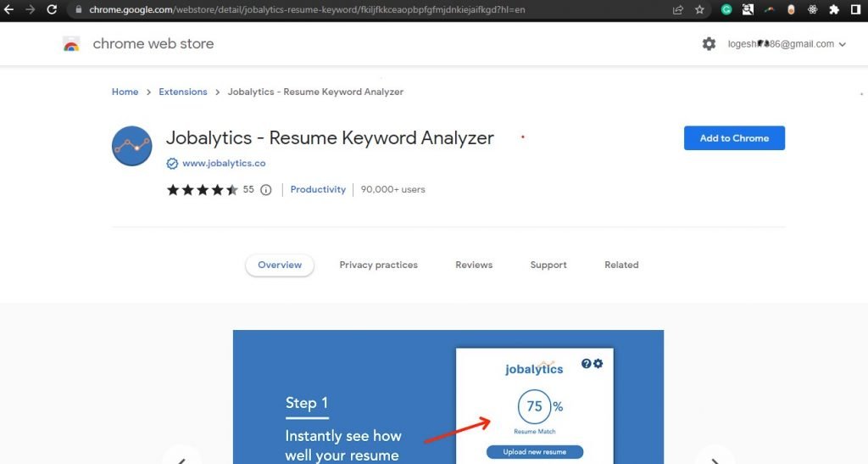
Task: Go to chrome web store home title
Action: coord(153,44)
